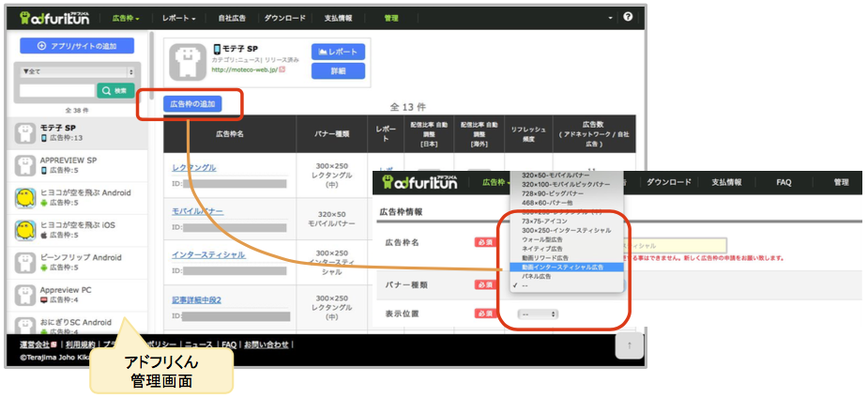The image size is (868, 398).
Task: Select 動画インタースティシャル広告 in banner type list
Action: 566,267
